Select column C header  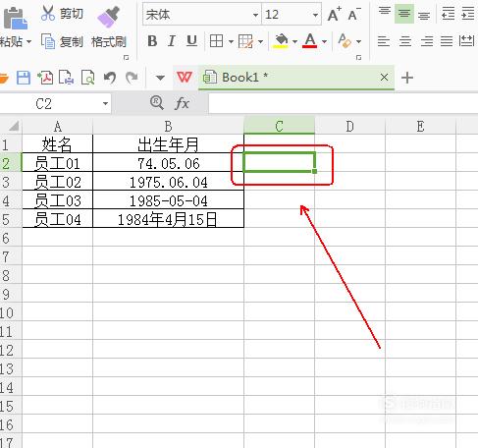click(279, 126)
